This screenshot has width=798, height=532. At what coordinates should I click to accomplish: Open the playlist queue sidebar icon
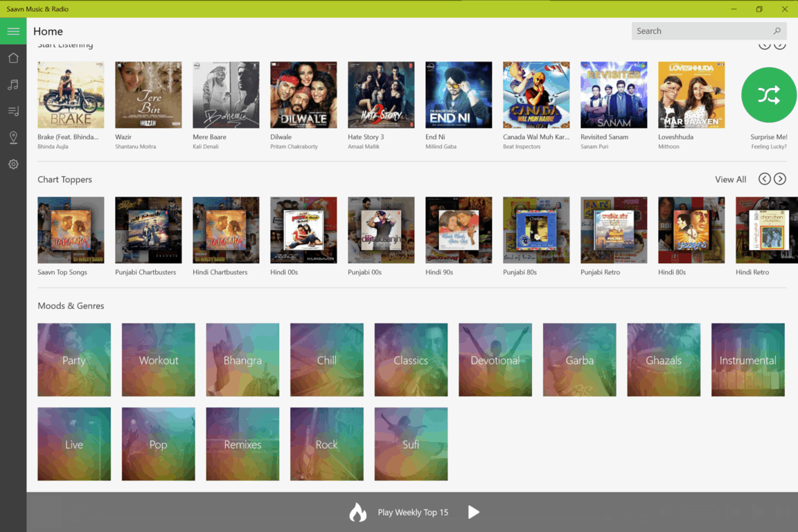[x=13, y=111]
